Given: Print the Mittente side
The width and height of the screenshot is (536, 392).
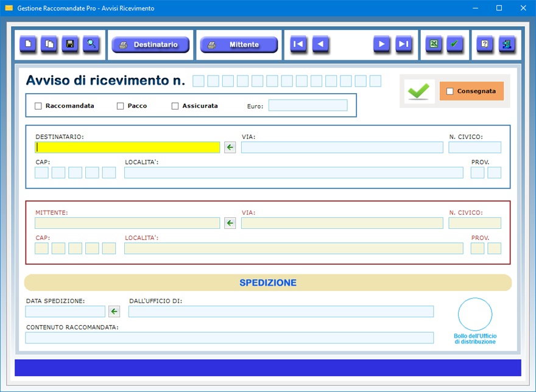Looking at the screenshot, I should [239, 45].
